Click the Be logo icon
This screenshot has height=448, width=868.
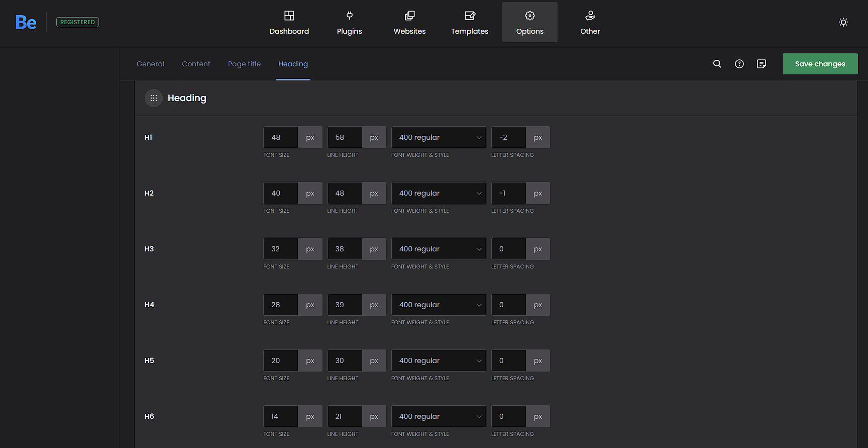click(x=26, y=22)
